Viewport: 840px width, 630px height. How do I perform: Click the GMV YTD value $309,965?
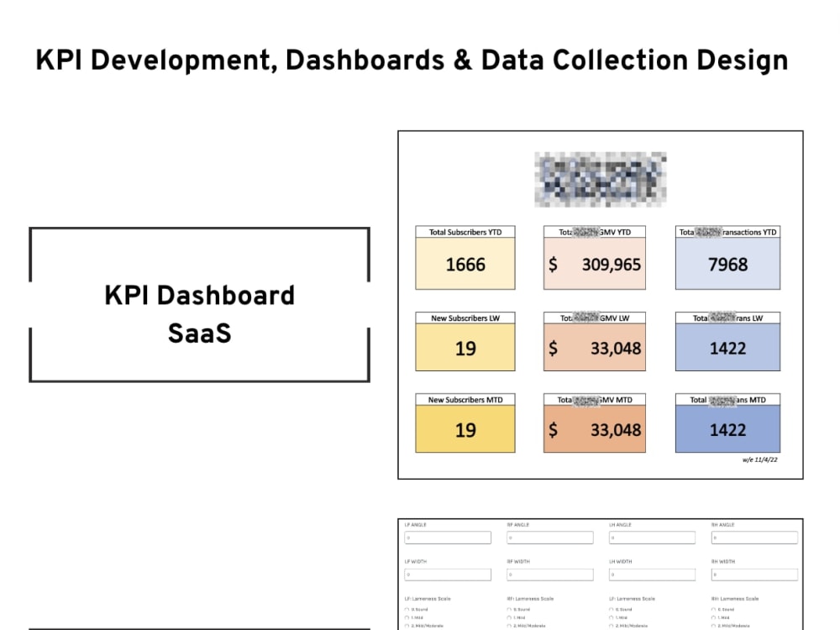coord(595,264)
